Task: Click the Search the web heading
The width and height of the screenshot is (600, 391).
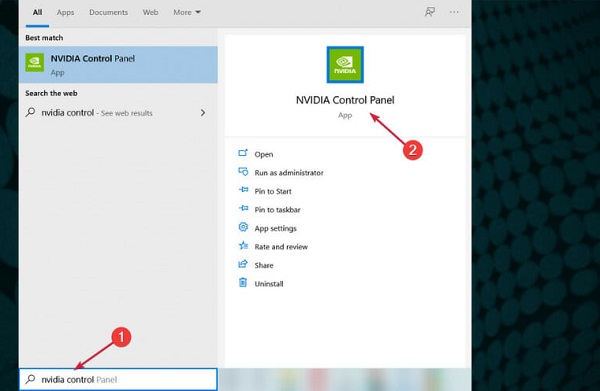Action: point(51,93)
